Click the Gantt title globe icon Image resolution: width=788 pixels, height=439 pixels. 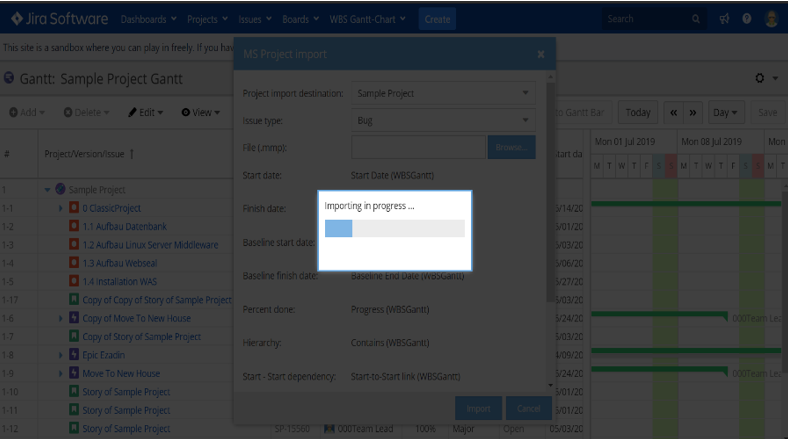(9, 78)
